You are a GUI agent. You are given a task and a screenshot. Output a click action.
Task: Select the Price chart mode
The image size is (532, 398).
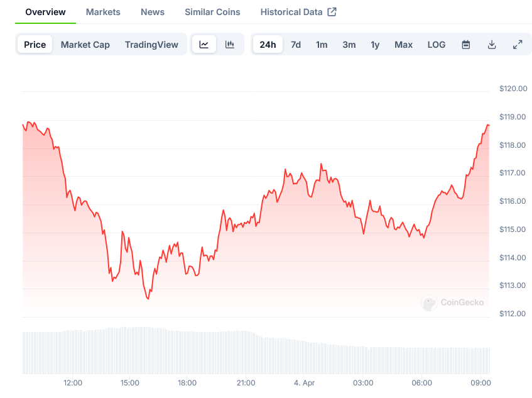[x=35, y=44]
